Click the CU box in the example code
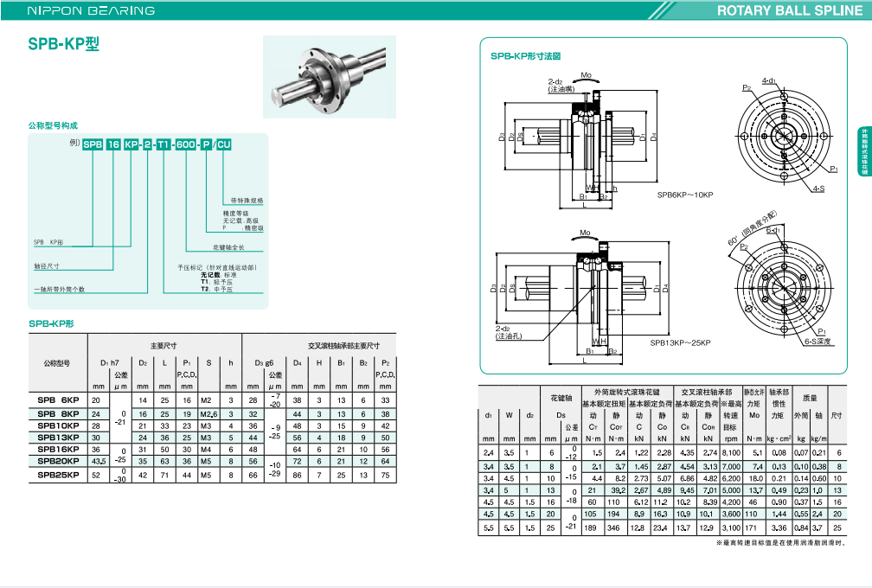872x588 pixels. 223,144
